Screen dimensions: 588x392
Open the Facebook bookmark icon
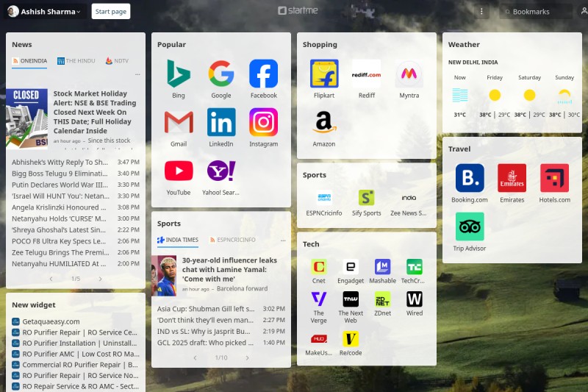coord(264,74)
